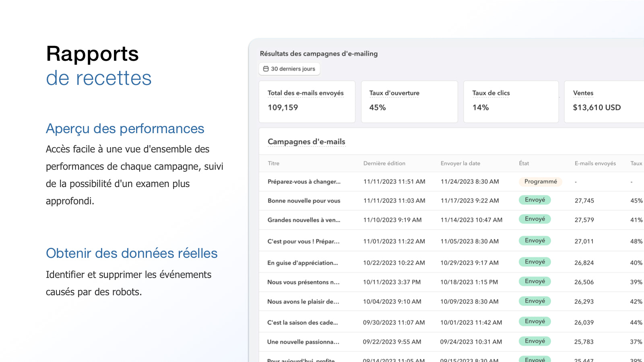Click 'Envoyé' badge in 'C'est la saison' row
Screen dimensions: 644x362
coord(535,321)
